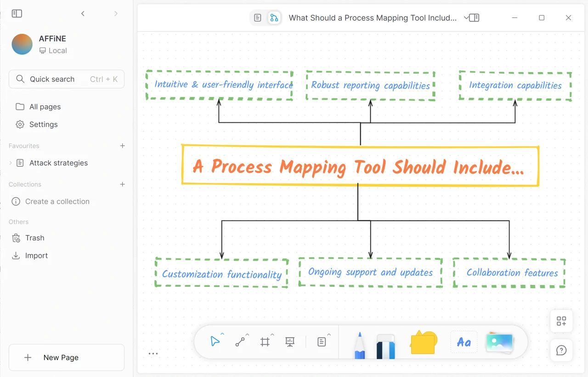Screen dimensions: 588x377
Task: Choose the Shape tool
Action: pyautogui.click(x=423, y=343)
